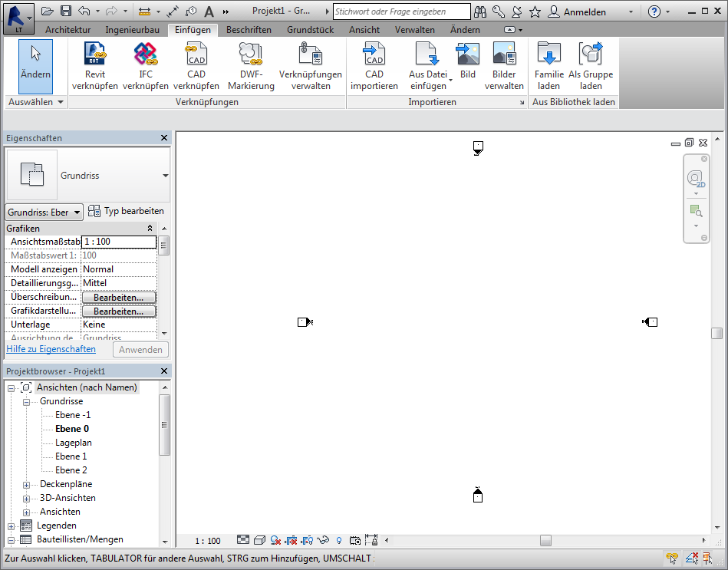The width and height of the screenshot is (728, 570).
Task: Click the Undo arrow icon
Action: point(84,12)
